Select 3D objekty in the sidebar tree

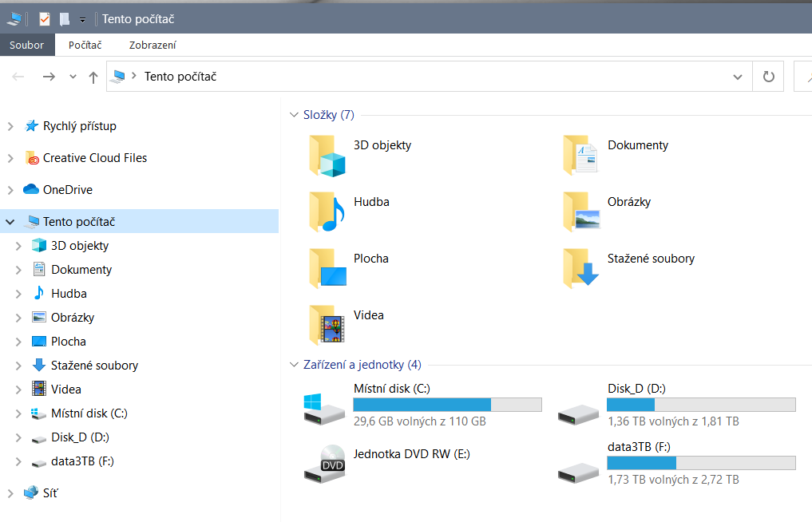pyautogui.click(x=80, y=246)
